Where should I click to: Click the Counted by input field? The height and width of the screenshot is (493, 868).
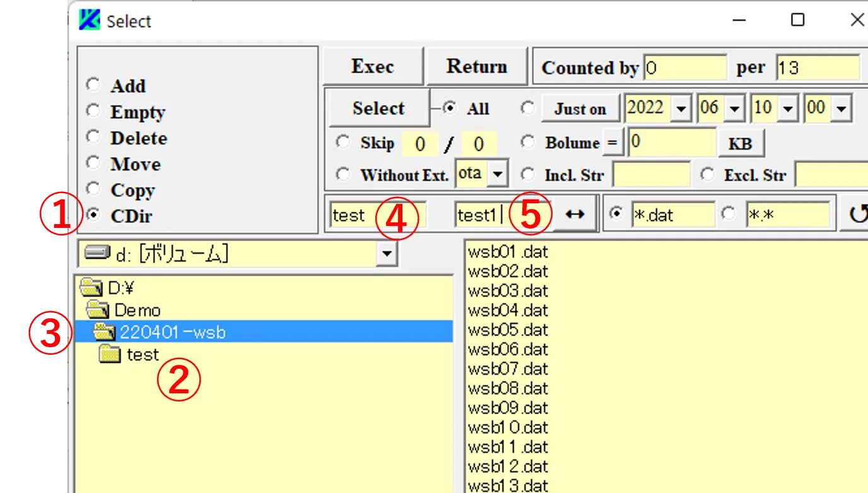[686, 68]
